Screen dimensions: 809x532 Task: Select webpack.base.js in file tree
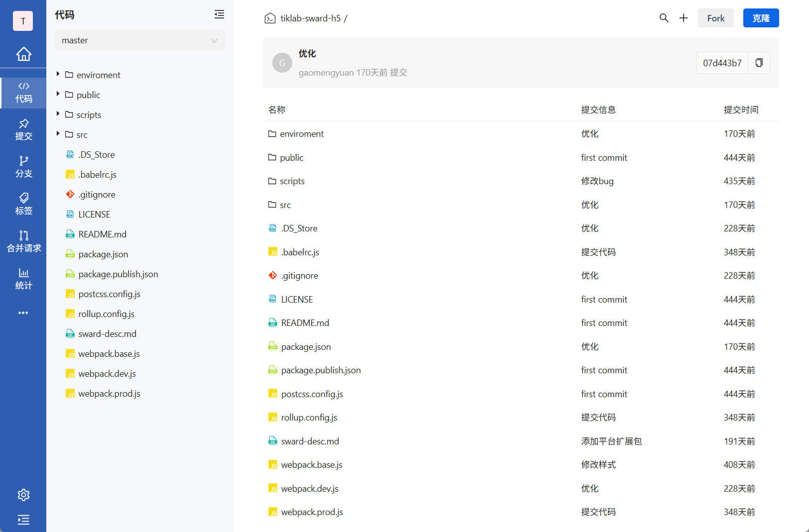tap(109, 354)
